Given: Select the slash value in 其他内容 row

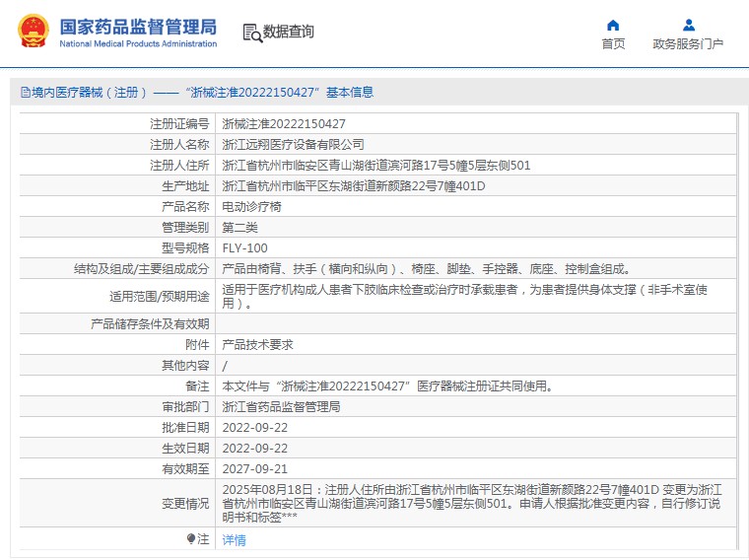Looking at the screenshot, I should click(x=225, y=366).
